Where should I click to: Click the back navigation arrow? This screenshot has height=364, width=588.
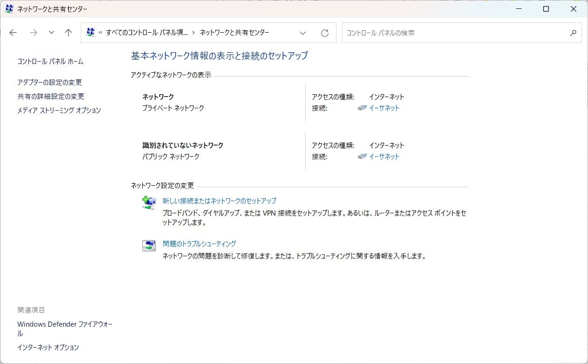tap(13, 33)
